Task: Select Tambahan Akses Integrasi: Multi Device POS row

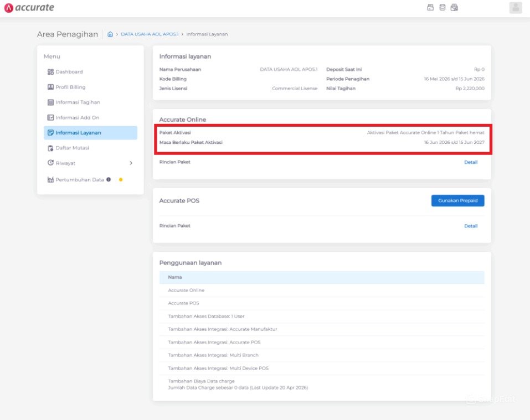Action: (x=322, y=369)
